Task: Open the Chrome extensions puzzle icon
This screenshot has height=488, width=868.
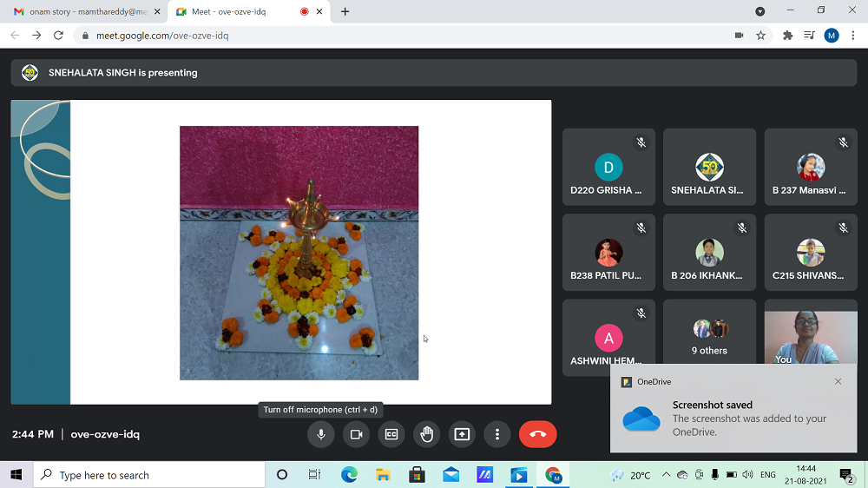Action: tap(788, 36)
